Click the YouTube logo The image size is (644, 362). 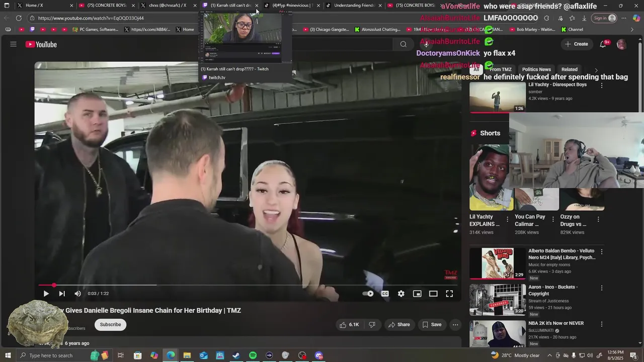[x=41, y=44]
